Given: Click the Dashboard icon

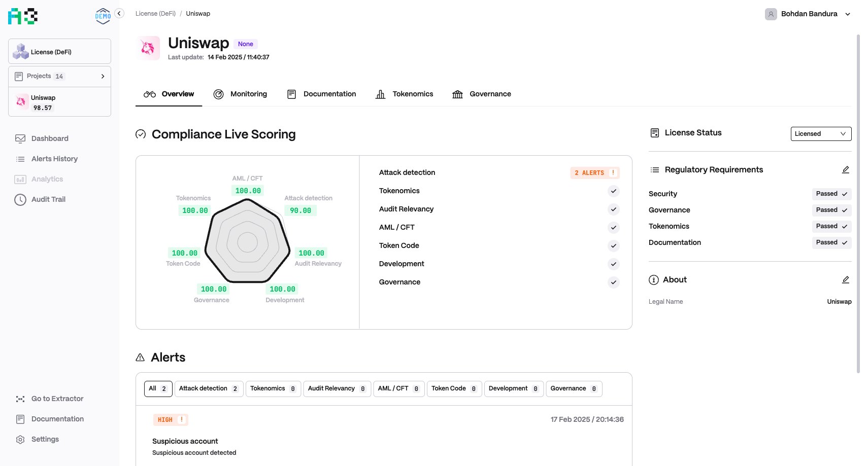Looking at the screenshot, I should [20, 138].
